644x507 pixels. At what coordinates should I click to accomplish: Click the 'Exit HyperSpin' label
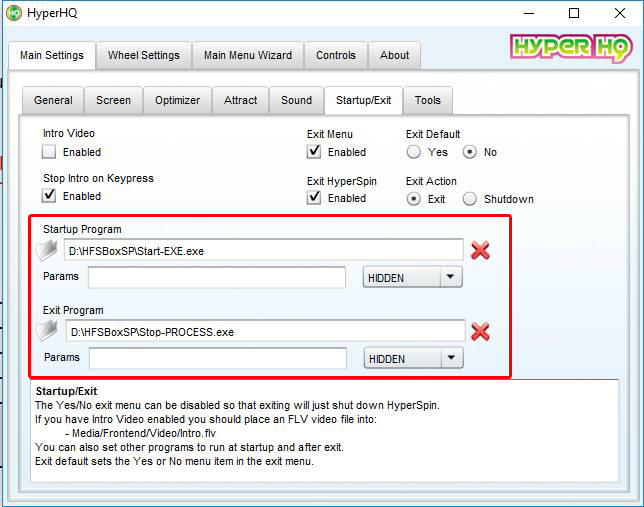pos(342,181)
